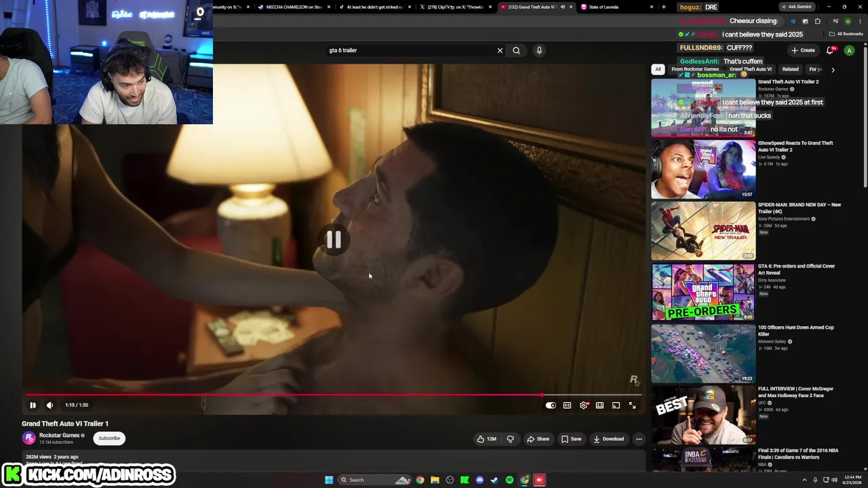Select the 'All' filter chip
Viewport: 868px width, 488px height.
click(657, 69)
